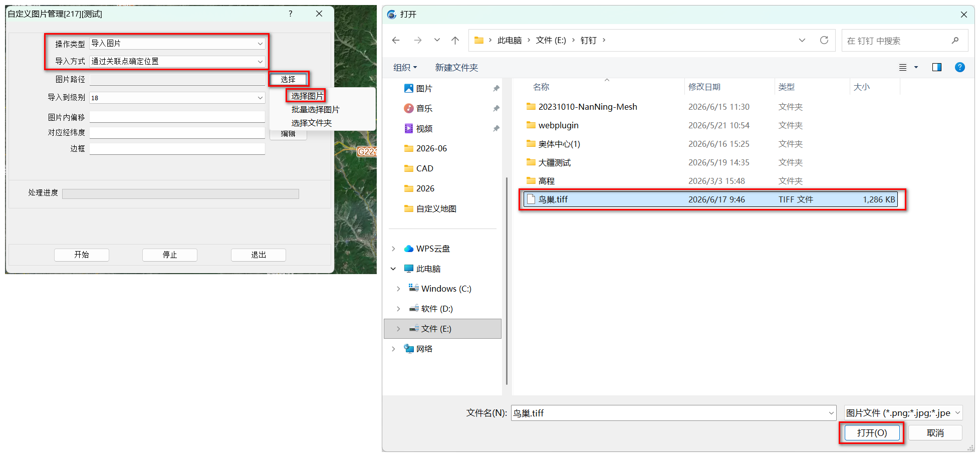Expand the address bar history dropdown

pos(802,40)
